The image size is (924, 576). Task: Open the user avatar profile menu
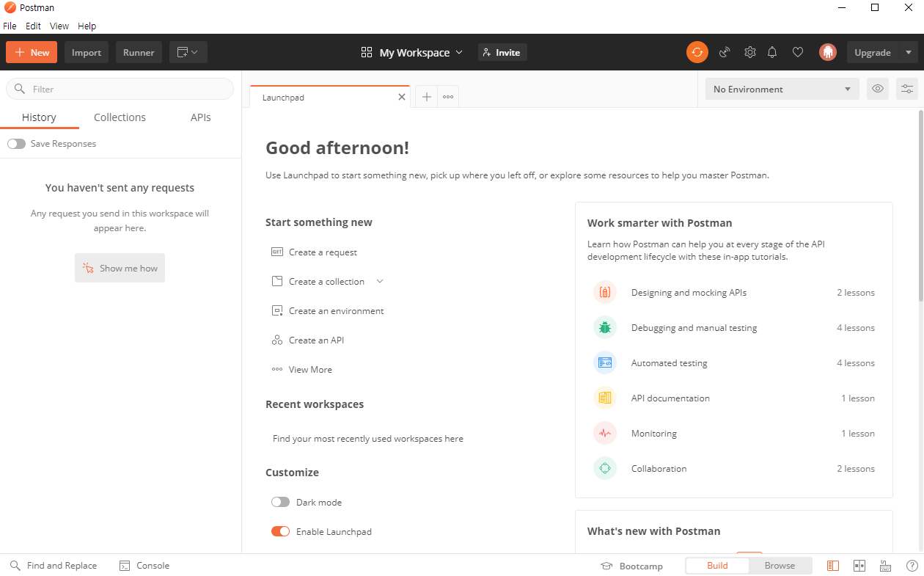828,52
